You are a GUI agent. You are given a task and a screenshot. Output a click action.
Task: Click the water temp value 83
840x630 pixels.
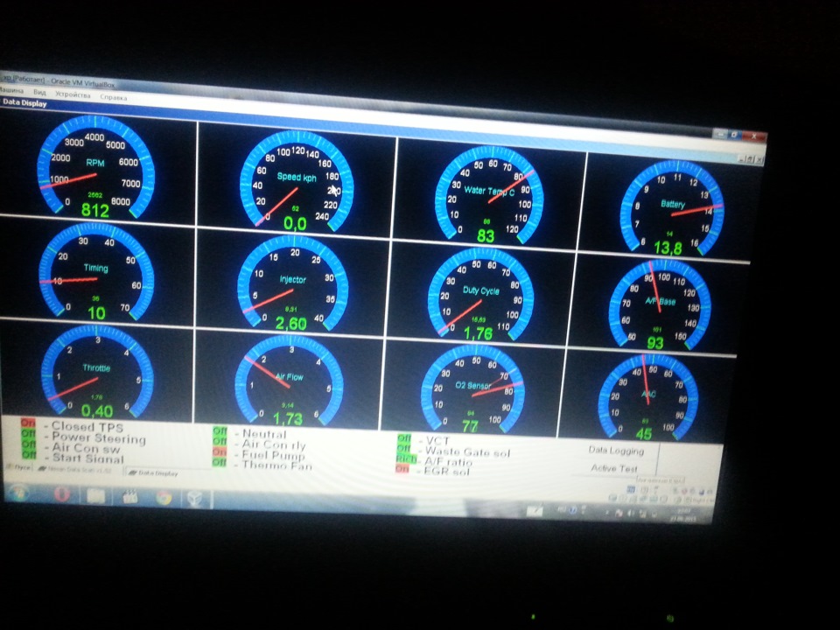pyautogui.click(x=486, y=235)
